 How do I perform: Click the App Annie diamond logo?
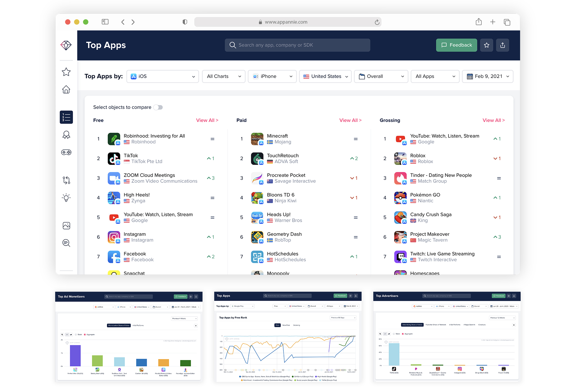click(66, 45)
